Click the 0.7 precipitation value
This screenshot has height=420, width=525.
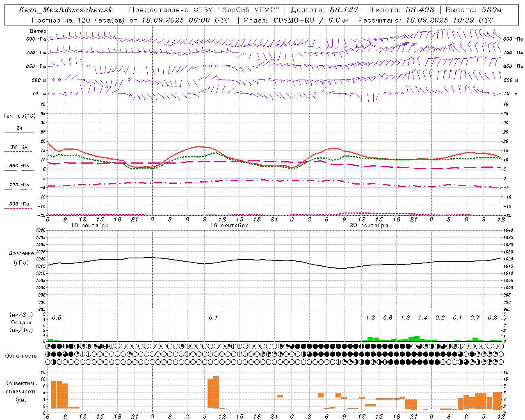(x=475, y=318)
